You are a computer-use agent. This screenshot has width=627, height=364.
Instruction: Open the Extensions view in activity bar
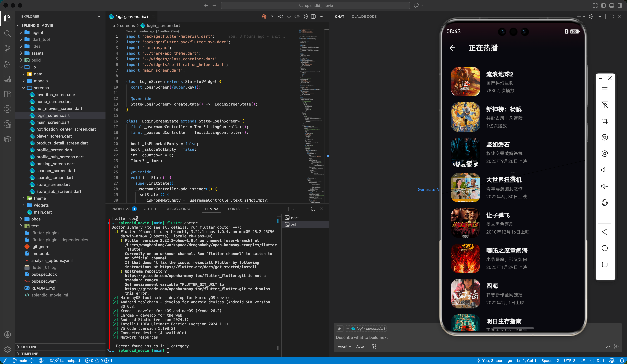[8, 94]
